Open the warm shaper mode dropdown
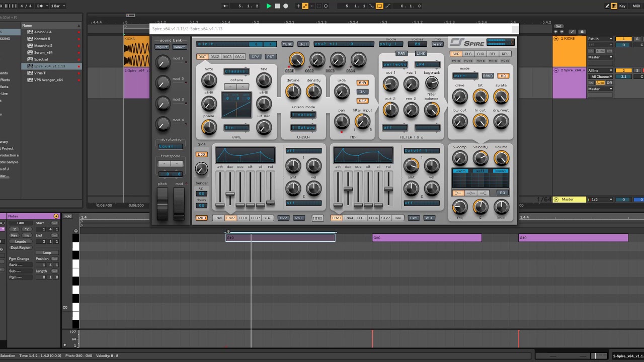Screen dimensions: 644x362 [x=465, y=76]
